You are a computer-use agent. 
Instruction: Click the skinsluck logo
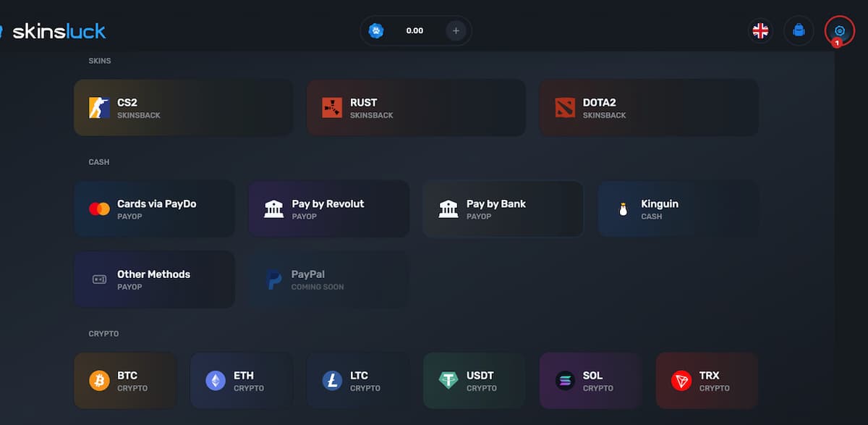pos(53,31)
